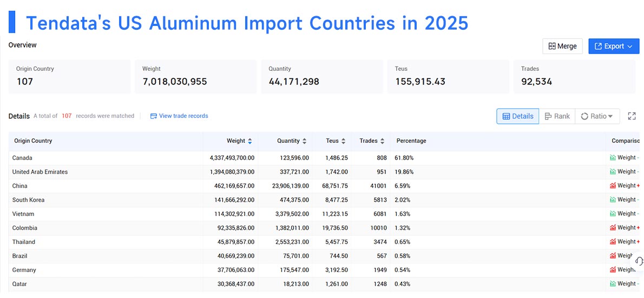Click Qatar percentage 0.43%

(x=403, y=283)
